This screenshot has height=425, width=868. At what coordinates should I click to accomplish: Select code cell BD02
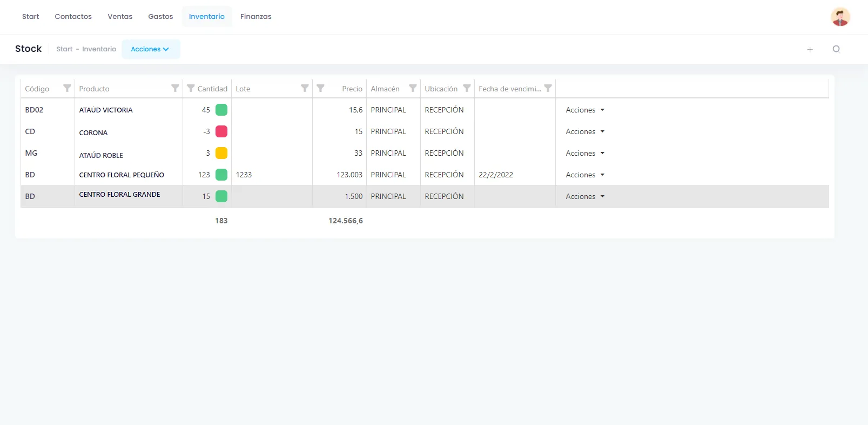pyautogui.click(x=34, y=110)
